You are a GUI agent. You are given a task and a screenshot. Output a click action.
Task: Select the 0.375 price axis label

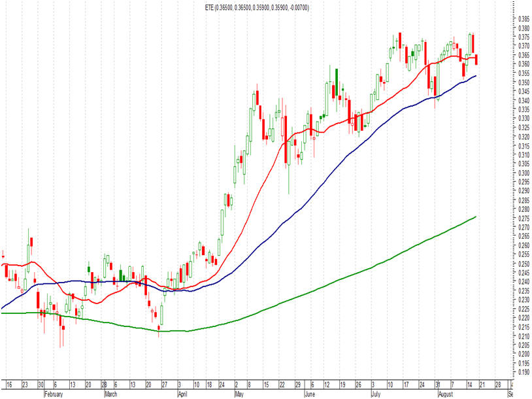pos(525,37)
